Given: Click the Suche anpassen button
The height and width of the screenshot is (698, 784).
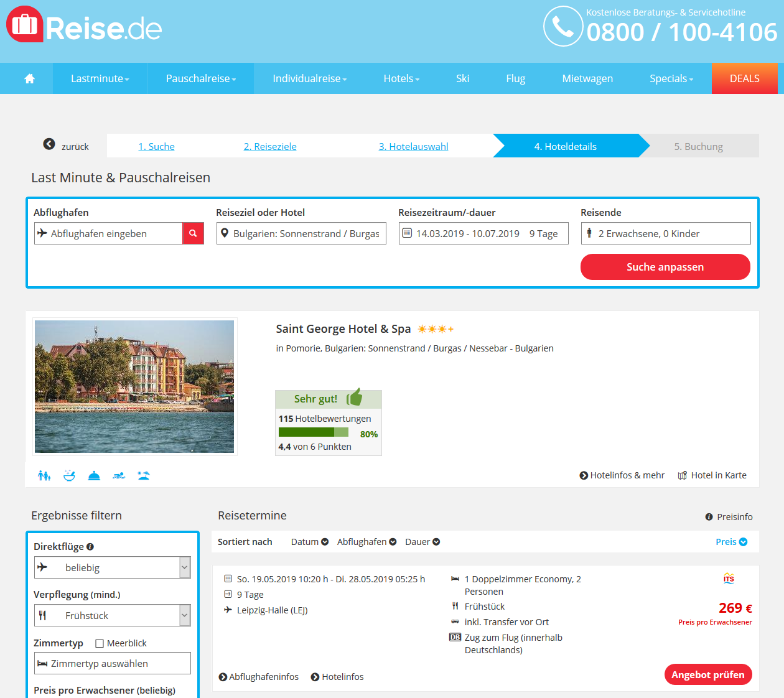Looking at the screenshot, I should pos(665,267).
